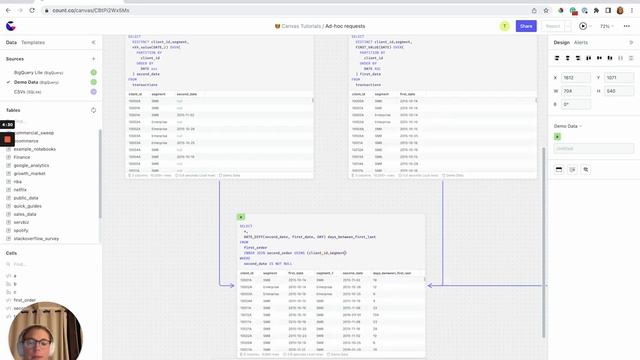The image size is (640, 360).
Task: Go back in the browser
Action: (8, 10)
